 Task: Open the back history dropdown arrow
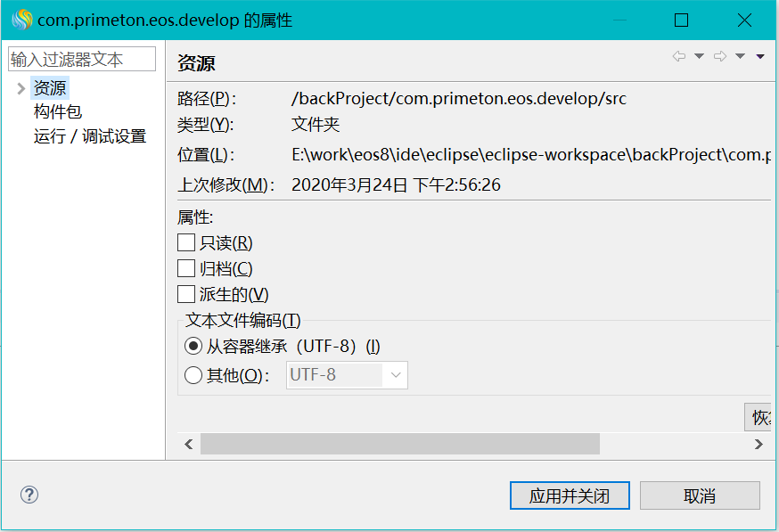(x=699, y=57)
